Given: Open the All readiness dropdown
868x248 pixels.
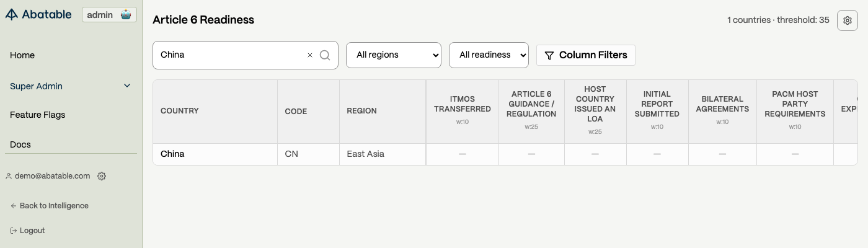Looking at the screenshot, I should coord(489,55).
